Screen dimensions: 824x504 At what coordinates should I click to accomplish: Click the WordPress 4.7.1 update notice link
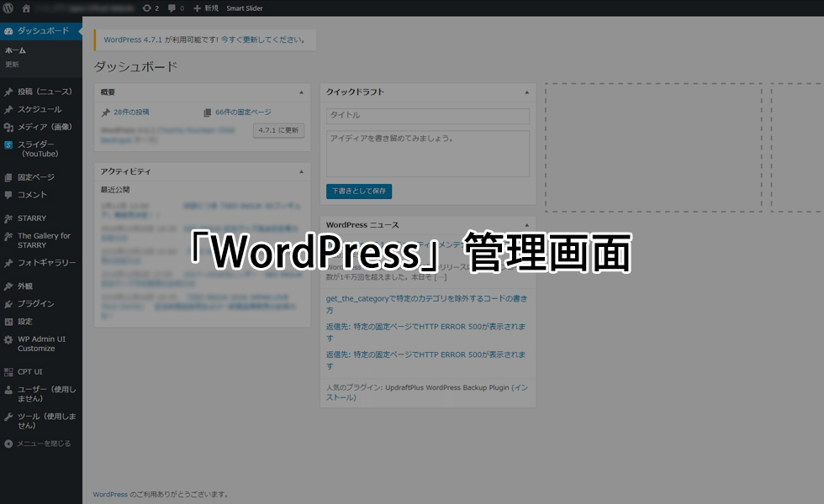tap(133, 40)
